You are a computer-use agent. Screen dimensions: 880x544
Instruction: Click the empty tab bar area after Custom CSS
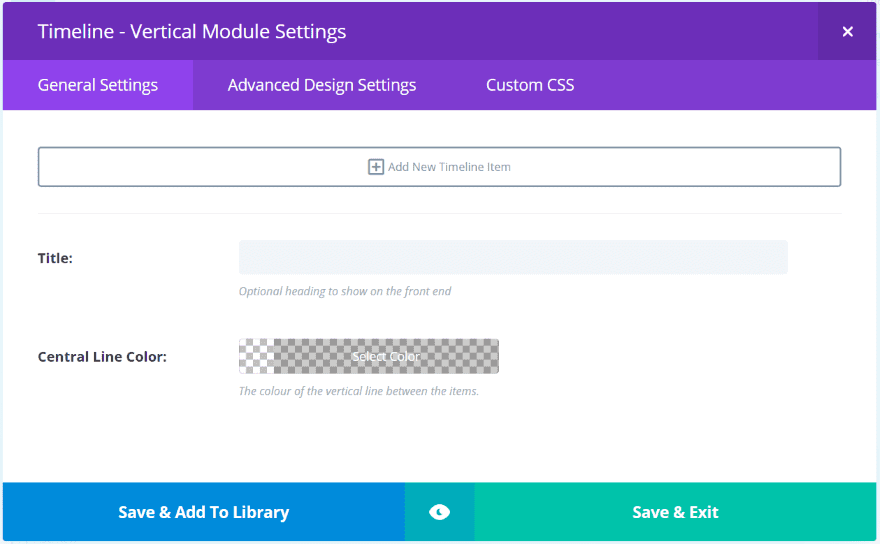(x=730, y=85)
